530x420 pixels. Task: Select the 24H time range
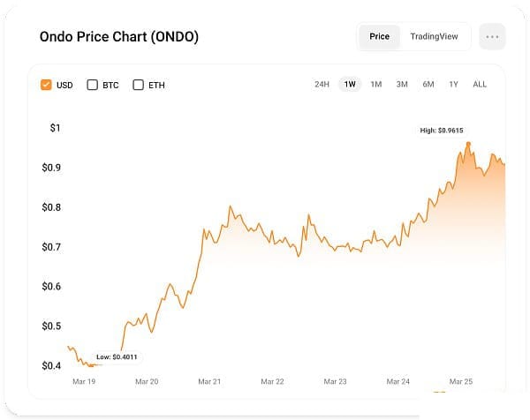[322, 85]
